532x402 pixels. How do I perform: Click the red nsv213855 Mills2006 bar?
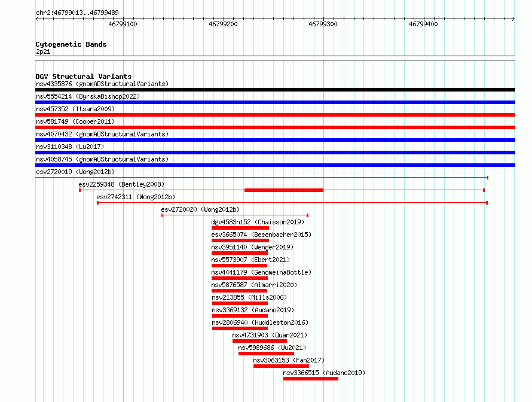(240, 303)
